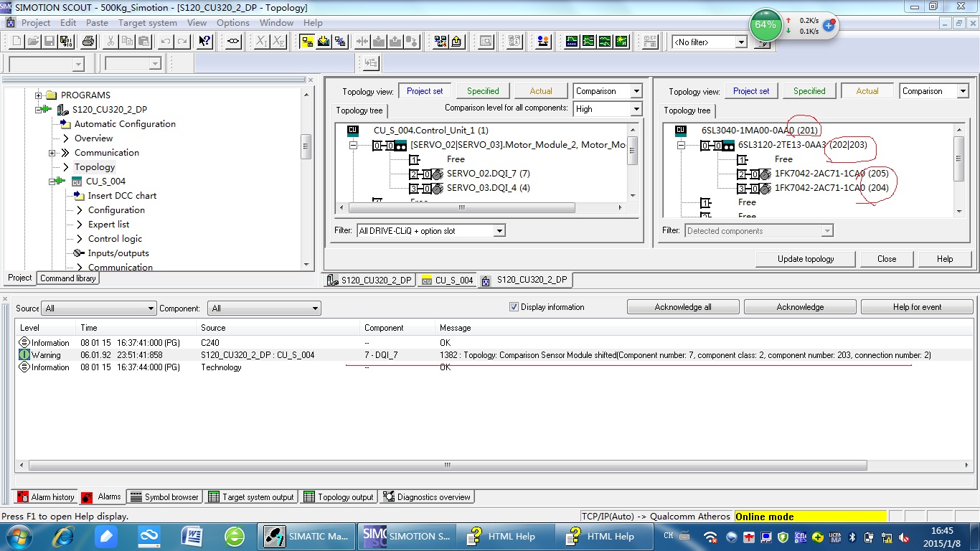Click the third green chart toolbar icon
The image size is (980, 551).
(x=605, y=42)
